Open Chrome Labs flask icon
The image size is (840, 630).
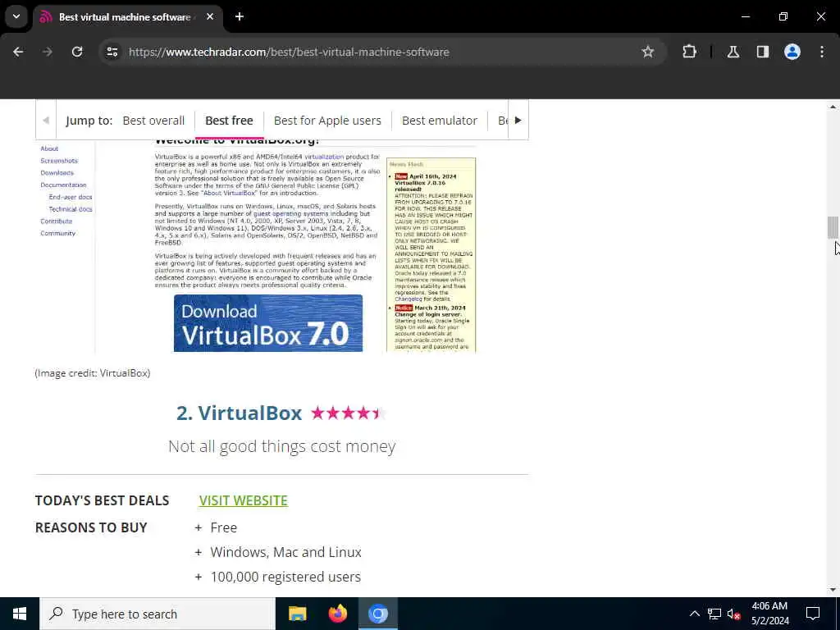[x=733, y=52]
